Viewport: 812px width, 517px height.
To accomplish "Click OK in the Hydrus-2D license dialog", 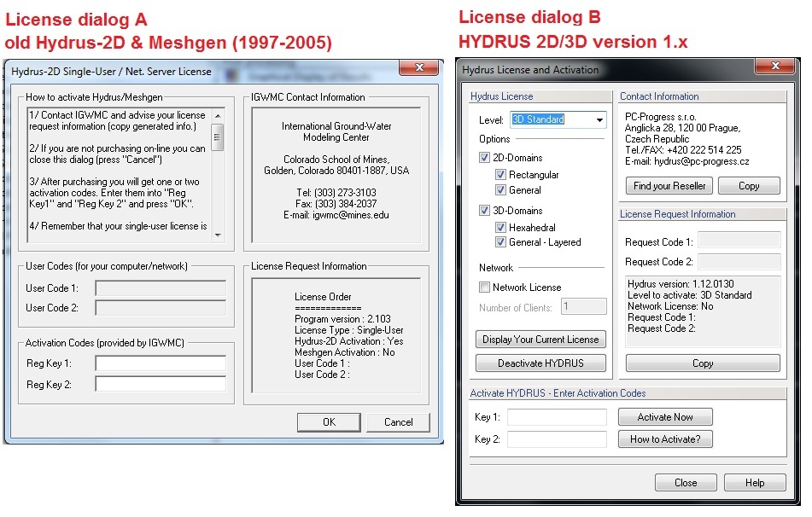I will click(329, 422).
